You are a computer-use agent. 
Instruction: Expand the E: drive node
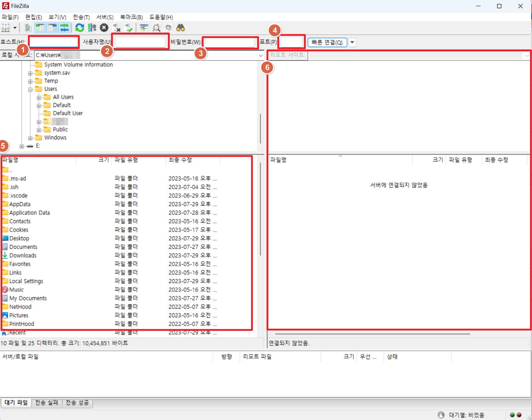[22, 146]
